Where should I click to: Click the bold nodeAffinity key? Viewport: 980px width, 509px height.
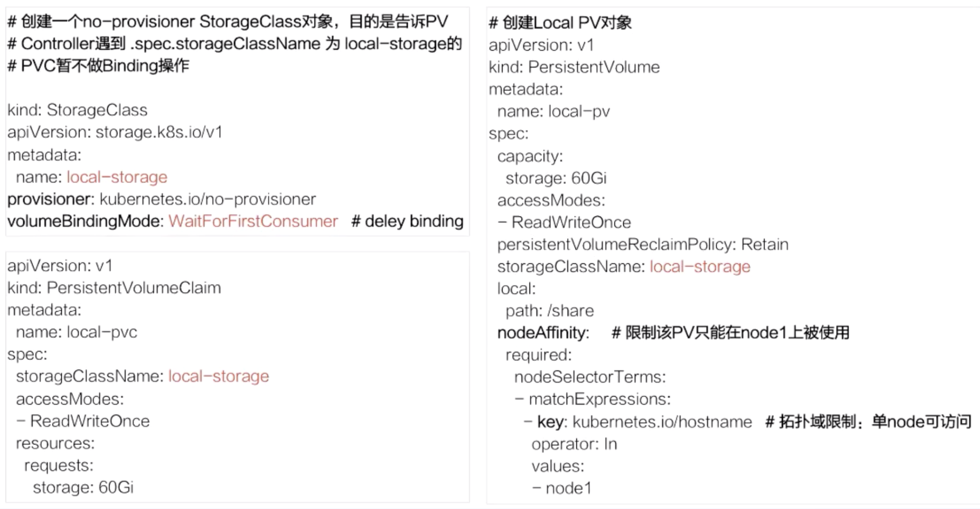click(543, 333)
